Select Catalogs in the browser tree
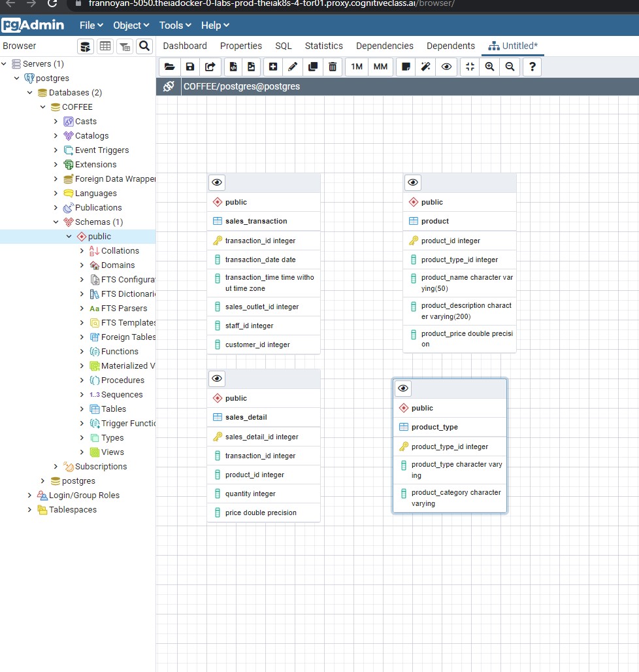The image size is (639, 672). (91, 136)
